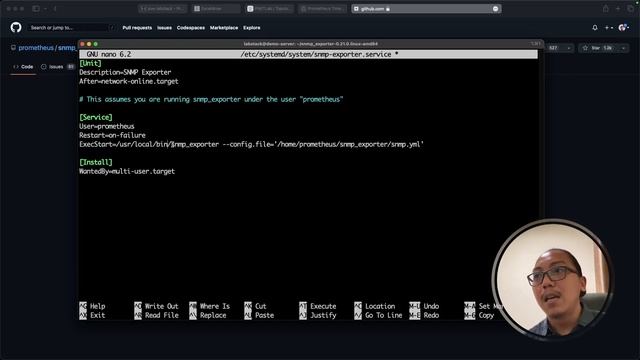Click the nano title bar file path
The image size is (640, 360).
(x=319, y=54)
